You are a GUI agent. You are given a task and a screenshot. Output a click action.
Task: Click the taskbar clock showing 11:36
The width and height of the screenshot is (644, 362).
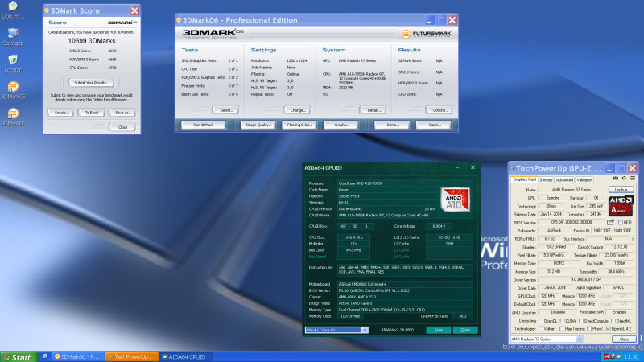coord(631,356)
